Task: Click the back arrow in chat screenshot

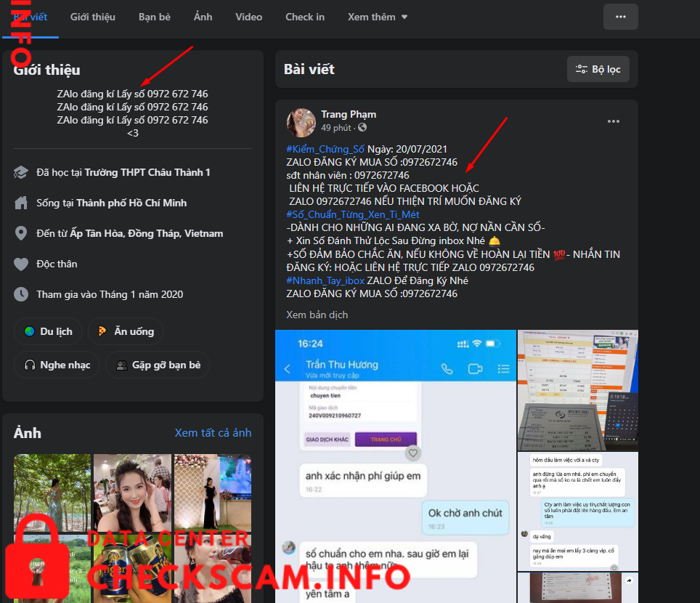Action: point(288,369)
